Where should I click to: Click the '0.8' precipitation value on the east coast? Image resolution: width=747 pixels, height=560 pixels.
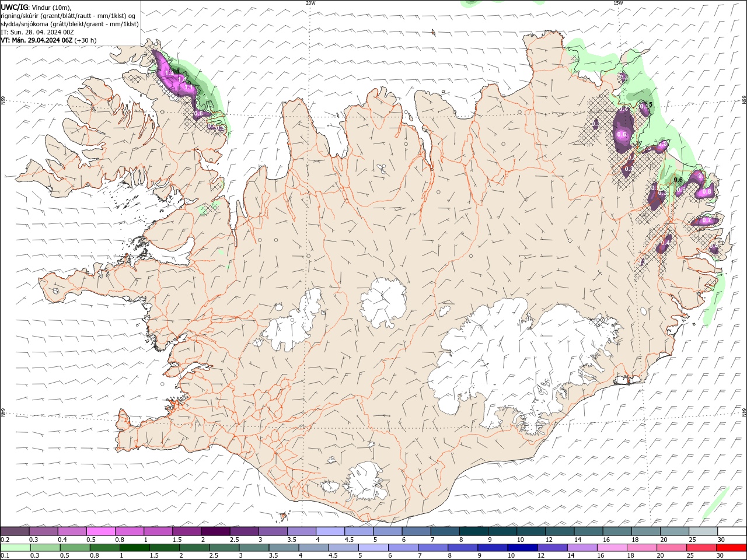tap(707, 191)
